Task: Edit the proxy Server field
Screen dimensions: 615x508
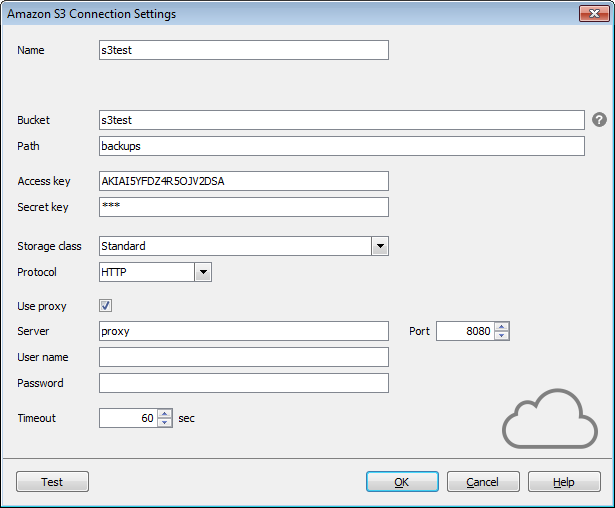Action: pyautogui.click(x=244, y=331)
